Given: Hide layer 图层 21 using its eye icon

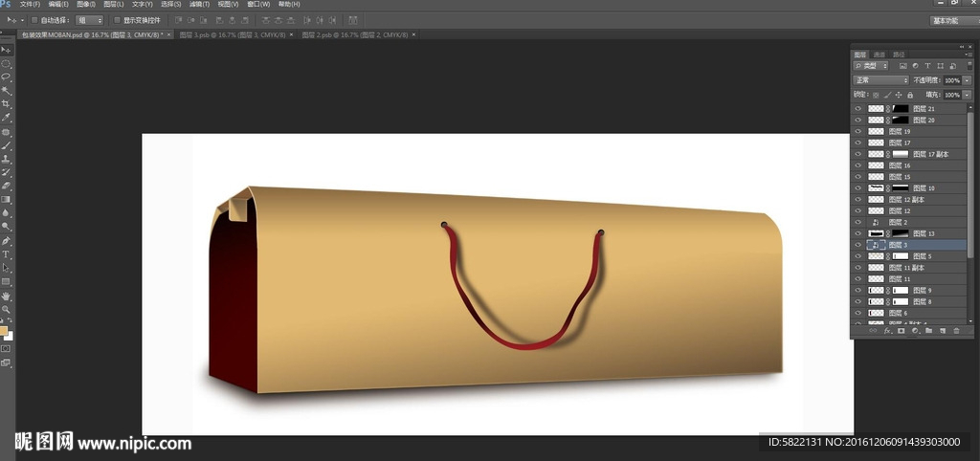Looking at the screenshot, I should click(857, 109).
